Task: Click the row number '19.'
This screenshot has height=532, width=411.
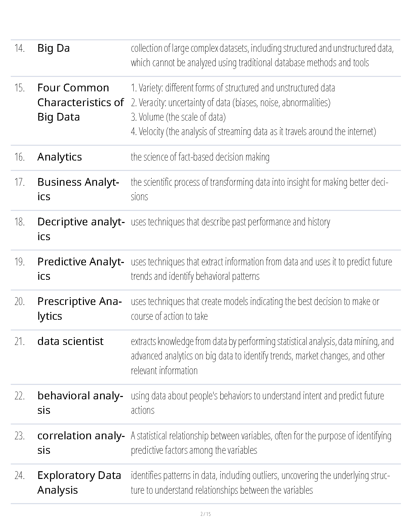Action: tap(19, 262)
